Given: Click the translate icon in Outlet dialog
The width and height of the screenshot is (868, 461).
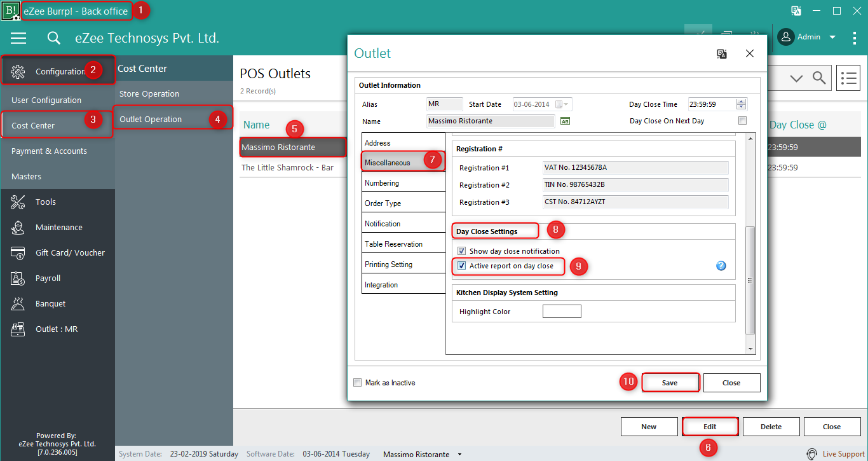Looking at the screenshot, I should point(722,54).
